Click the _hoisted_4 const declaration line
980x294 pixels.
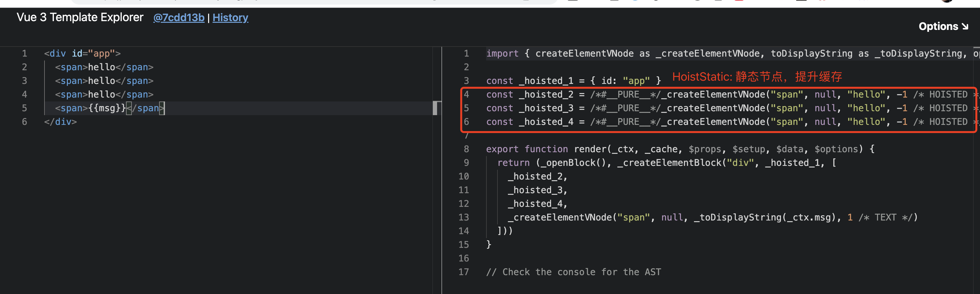point(723,122)
